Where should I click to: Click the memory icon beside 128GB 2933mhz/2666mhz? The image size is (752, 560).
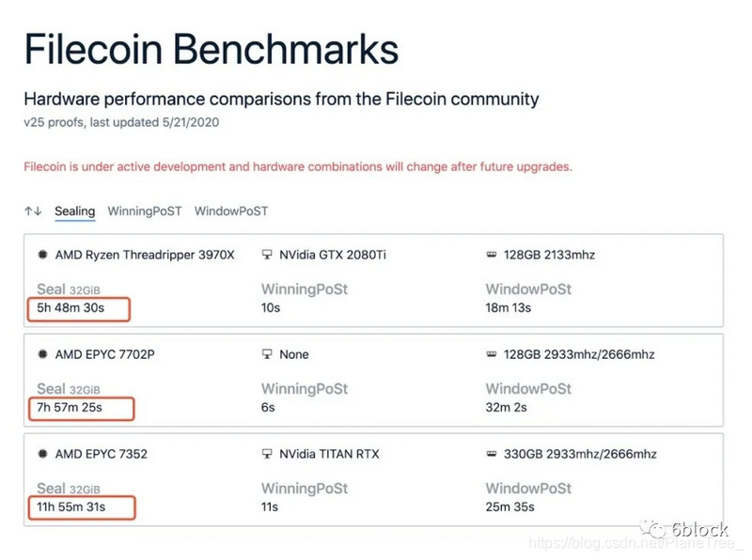coord(492,354)
